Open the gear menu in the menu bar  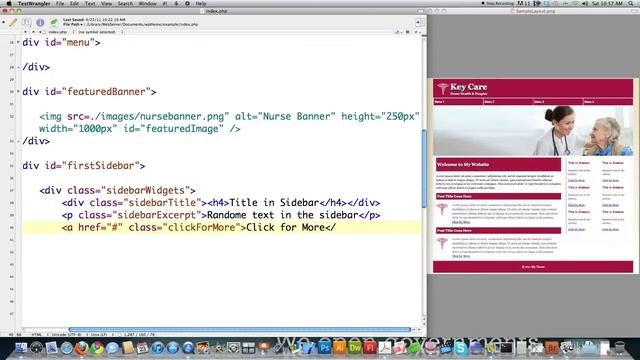pos(187,3)
